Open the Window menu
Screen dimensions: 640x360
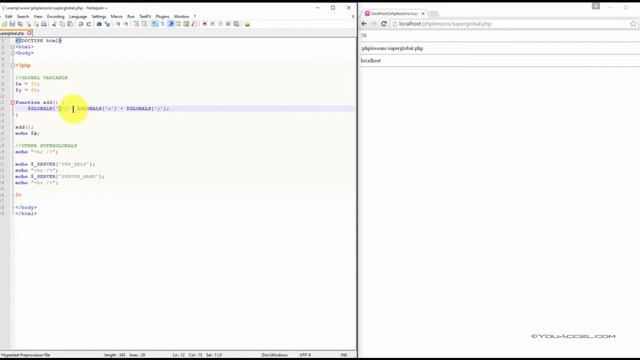[x=181, y=17]
